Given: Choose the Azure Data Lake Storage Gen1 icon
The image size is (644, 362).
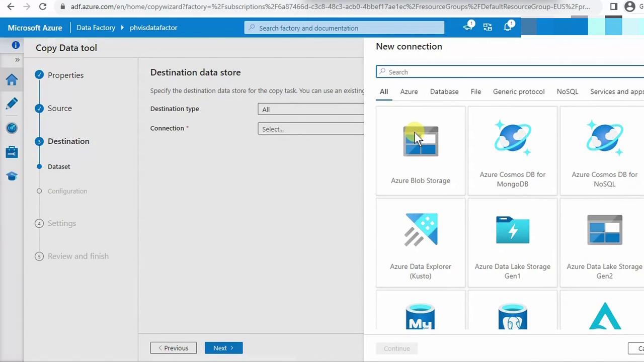Looking at the screenshot, I should point(512,230).
